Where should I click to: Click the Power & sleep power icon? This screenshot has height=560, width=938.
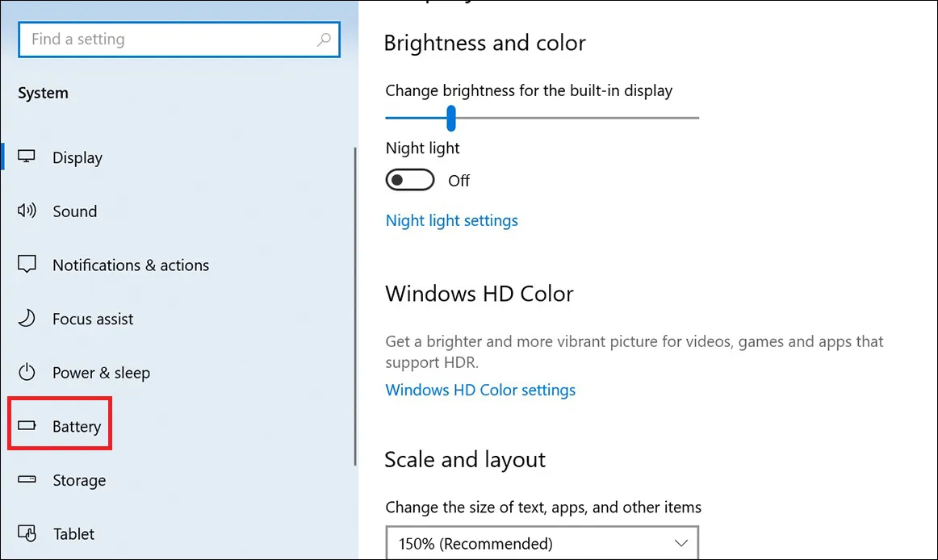pos(27,373)
